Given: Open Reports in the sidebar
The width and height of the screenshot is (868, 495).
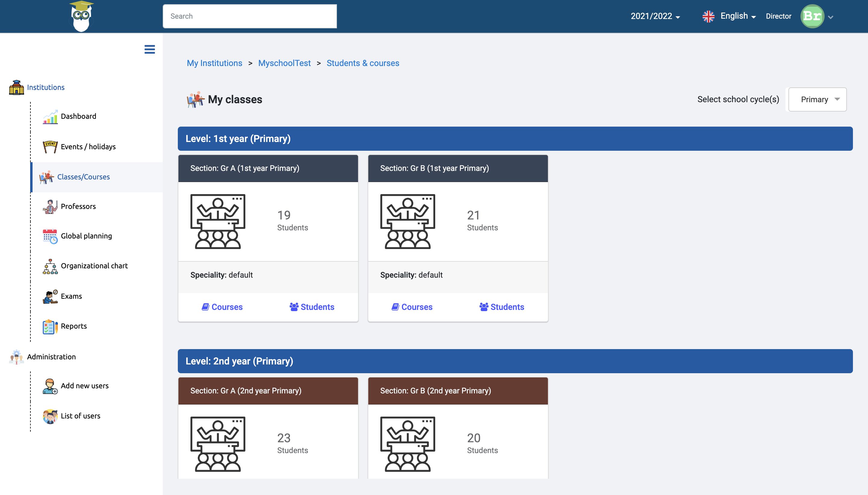Looking at the screenshot, I should pos(74,326).
